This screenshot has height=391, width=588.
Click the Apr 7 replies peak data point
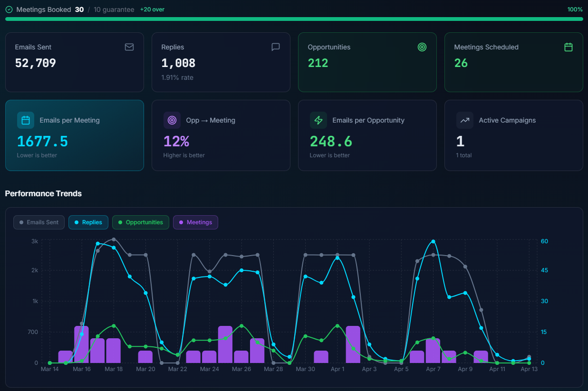[x=433, y=241]
